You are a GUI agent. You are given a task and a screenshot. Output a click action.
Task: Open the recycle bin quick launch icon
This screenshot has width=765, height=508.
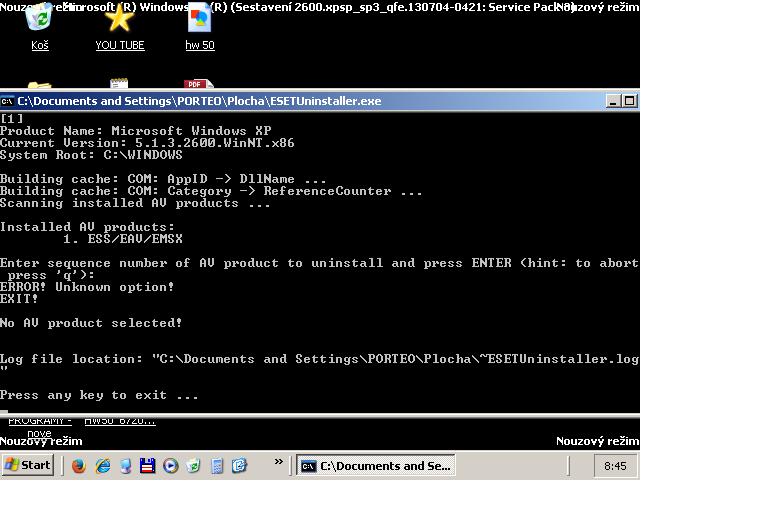[193, 466]
